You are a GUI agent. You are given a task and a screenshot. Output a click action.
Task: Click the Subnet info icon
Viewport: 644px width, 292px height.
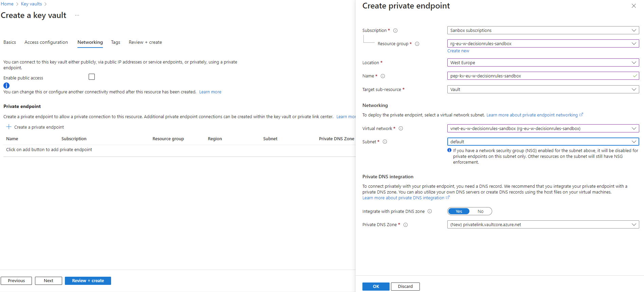(x=385, y=142)
